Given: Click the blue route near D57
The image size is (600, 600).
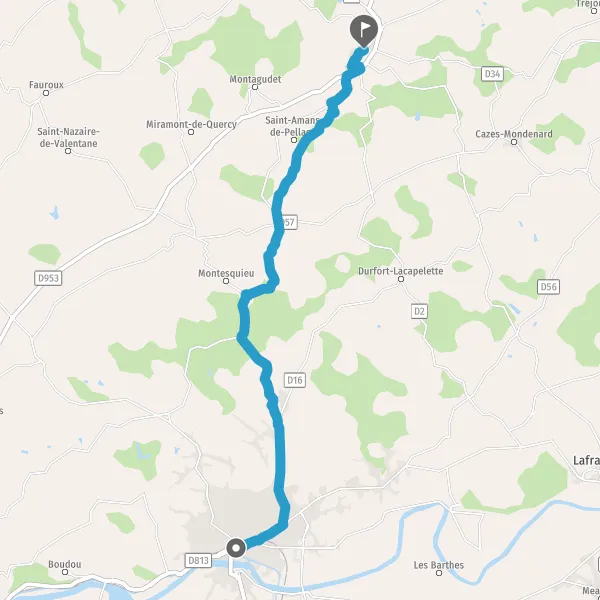Looking at the screenshot, I should click(x=278, y=224).
